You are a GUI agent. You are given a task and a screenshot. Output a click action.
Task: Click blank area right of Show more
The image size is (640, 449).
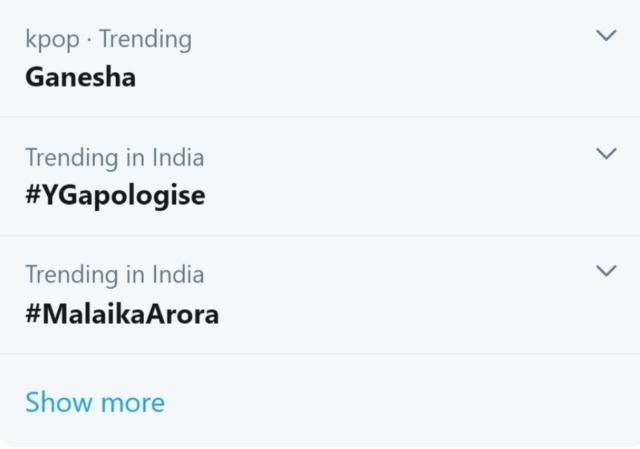(x=400, y=402)
